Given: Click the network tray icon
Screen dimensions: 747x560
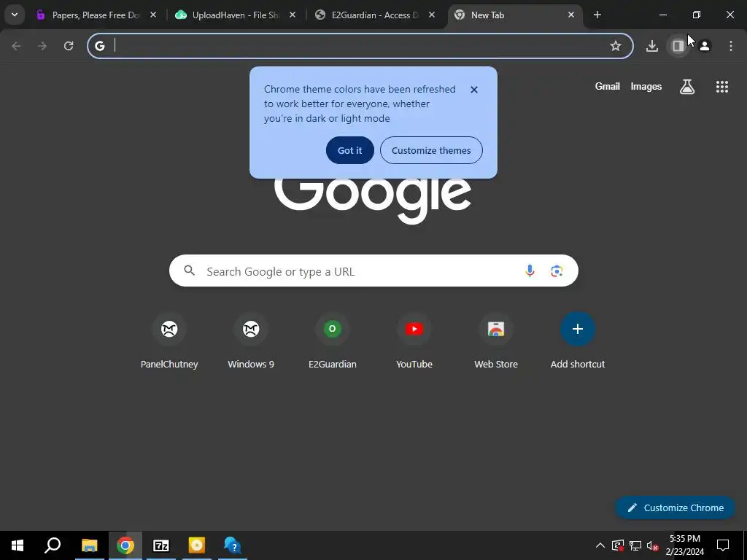Looking at the screenshot, I should [635, 545].
